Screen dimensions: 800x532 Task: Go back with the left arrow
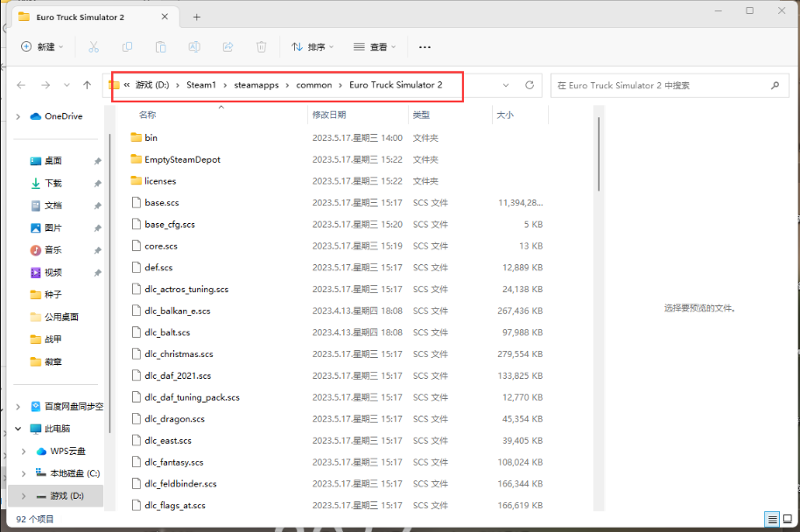click(21, 85)
